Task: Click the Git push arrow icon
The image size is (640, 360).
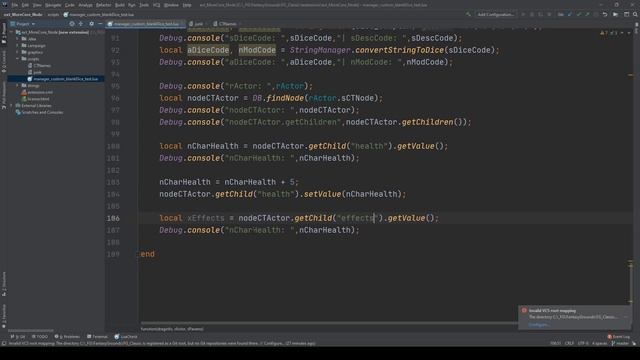Action: pos(587,14)
